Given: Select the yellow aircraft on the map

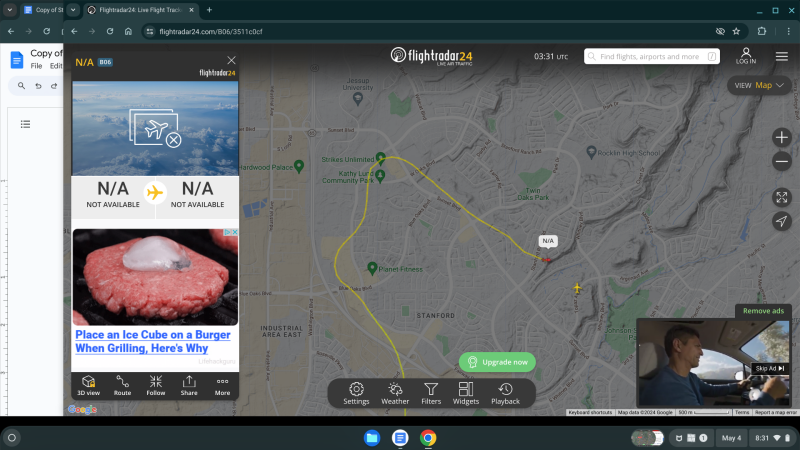Looking at the screenshot, I should pos(577,288).
